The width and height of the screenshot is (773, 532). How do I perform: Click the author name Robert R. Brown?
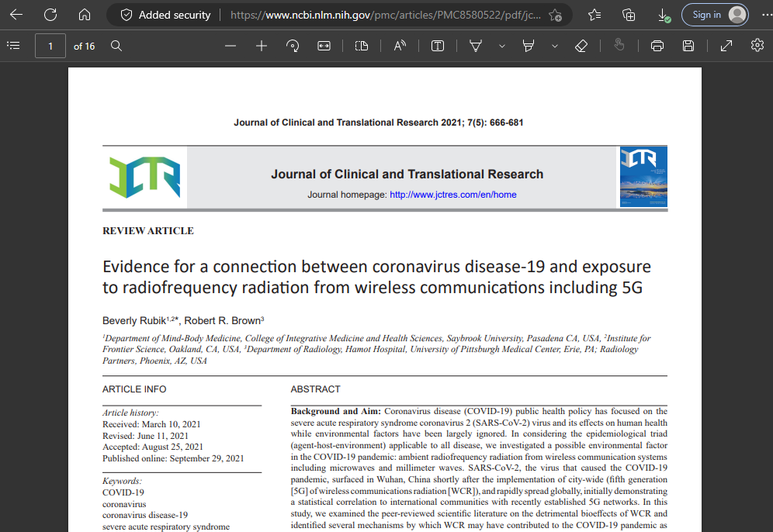(222, 321)
